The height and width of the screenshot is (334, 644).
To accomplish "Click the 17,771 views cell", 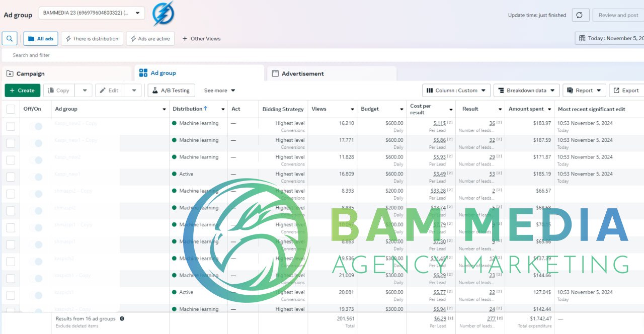I will 346,140.
